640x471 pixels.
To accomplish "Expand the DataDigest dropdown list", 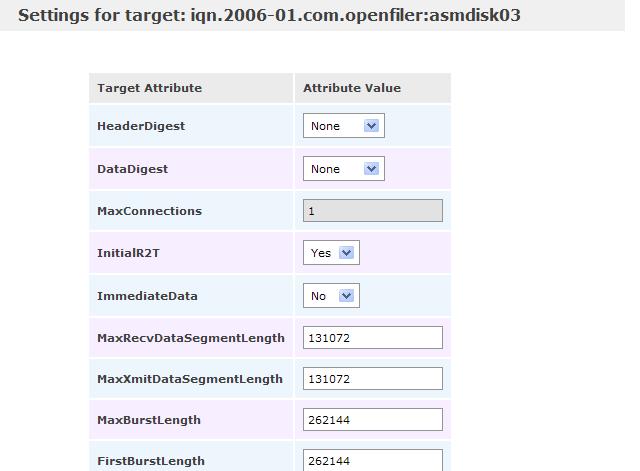I will tap(343, 169).
